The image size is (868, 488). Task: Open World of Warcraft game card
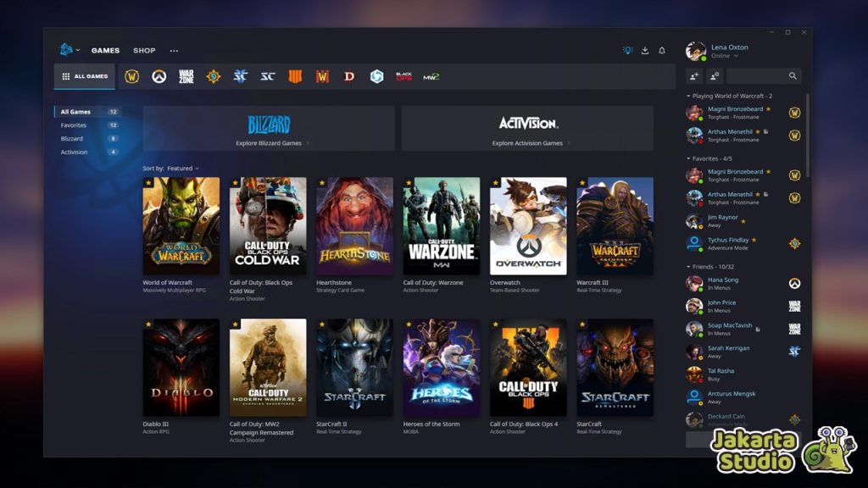point(181,225)
